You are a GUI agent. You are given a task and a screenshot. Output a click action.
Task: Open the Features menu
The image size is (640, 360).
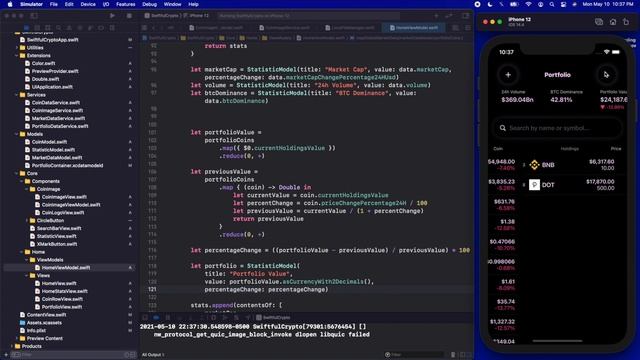pos(126,4)
